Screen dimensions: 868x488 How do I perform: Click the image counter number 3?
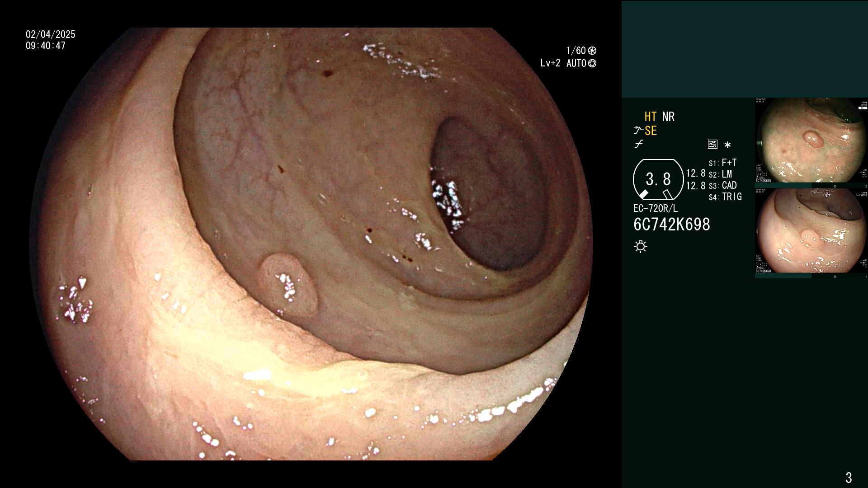pyautogui.click(x=849, y=477)
